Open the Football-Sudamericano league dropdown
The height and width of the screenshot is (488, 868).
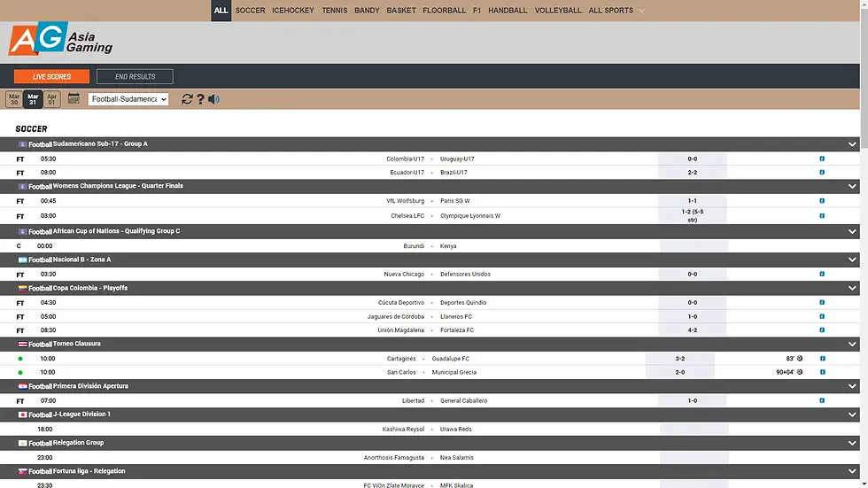[128, 99]
